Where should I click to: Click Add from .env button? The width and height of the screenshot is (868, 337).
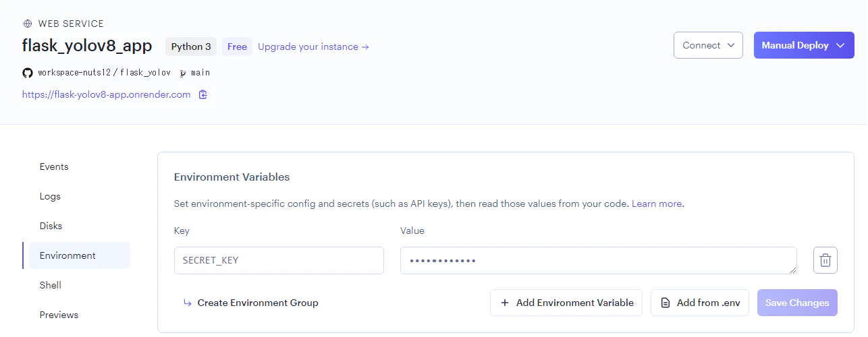[700, 303]
